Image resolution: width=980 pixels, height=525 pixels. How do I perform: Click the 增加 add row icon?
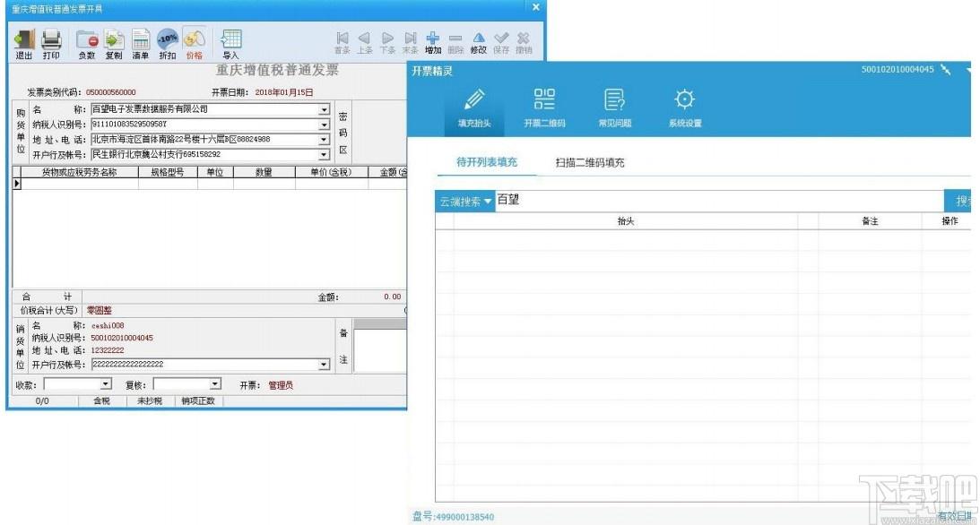432,43
